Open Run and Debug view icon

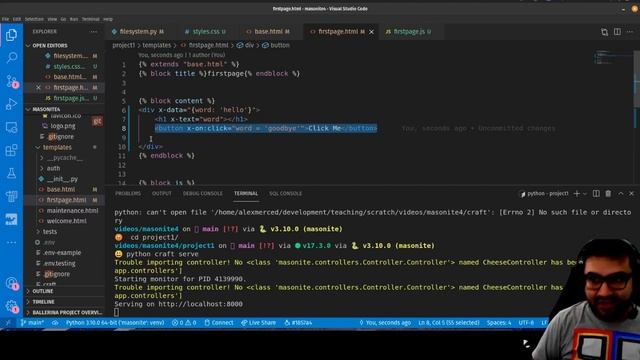pos(11,104)
